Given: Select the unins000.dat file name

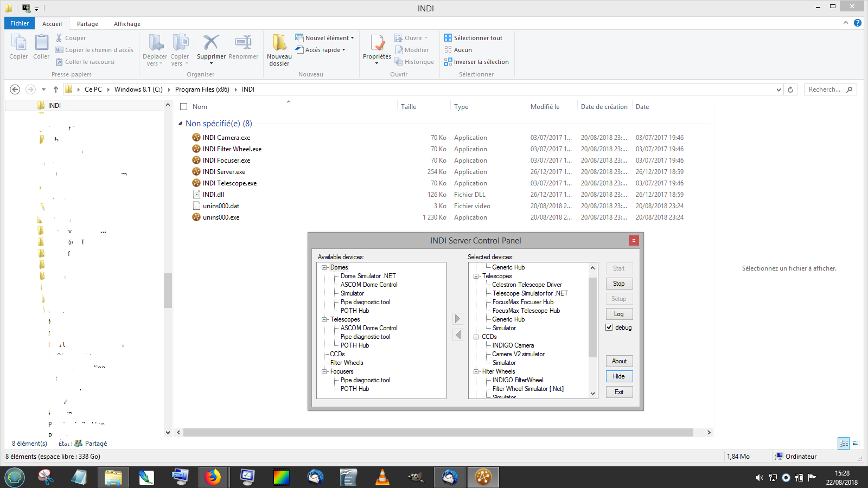Looking at the screenshot, I should click(221, 206).
